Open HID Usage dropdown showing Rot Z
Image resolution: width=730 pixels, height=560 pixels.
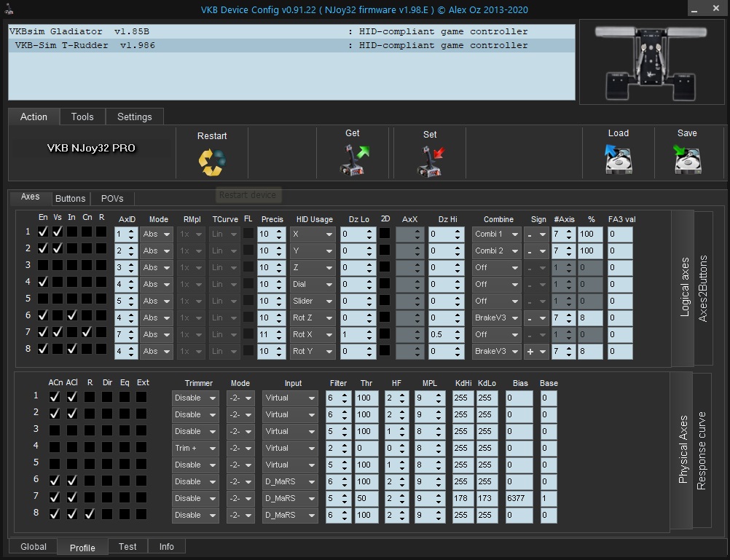coord(313,318)
